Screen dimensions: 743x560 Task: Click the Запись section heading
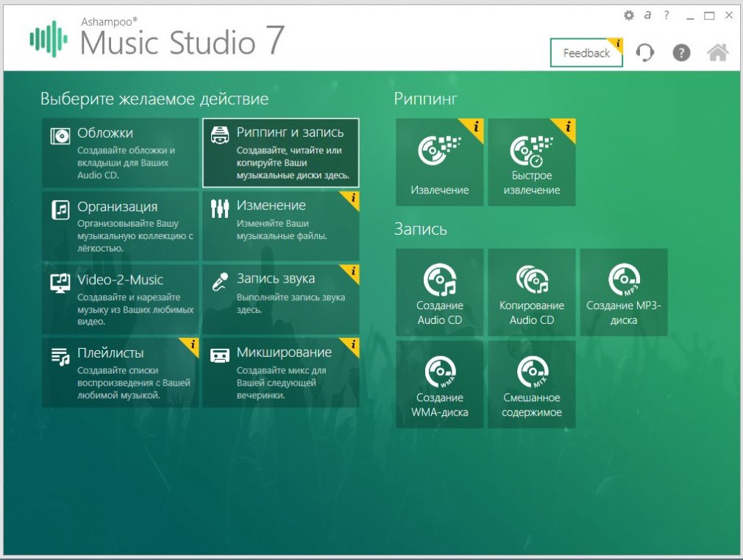point(420,229)
